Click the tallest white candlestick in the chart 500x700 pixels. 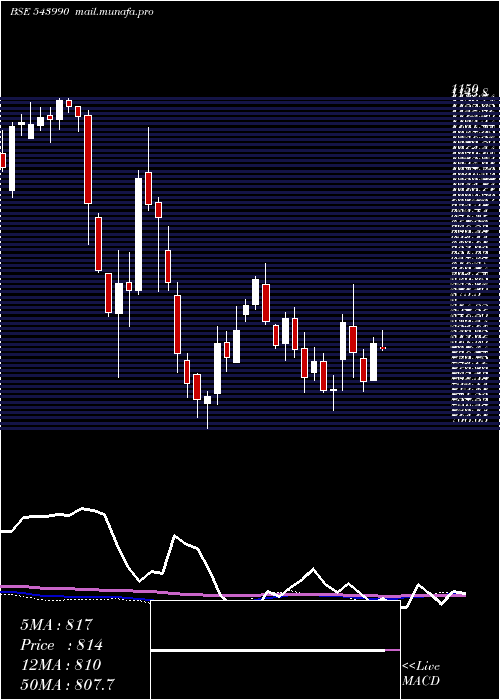(x=138, y=235)
